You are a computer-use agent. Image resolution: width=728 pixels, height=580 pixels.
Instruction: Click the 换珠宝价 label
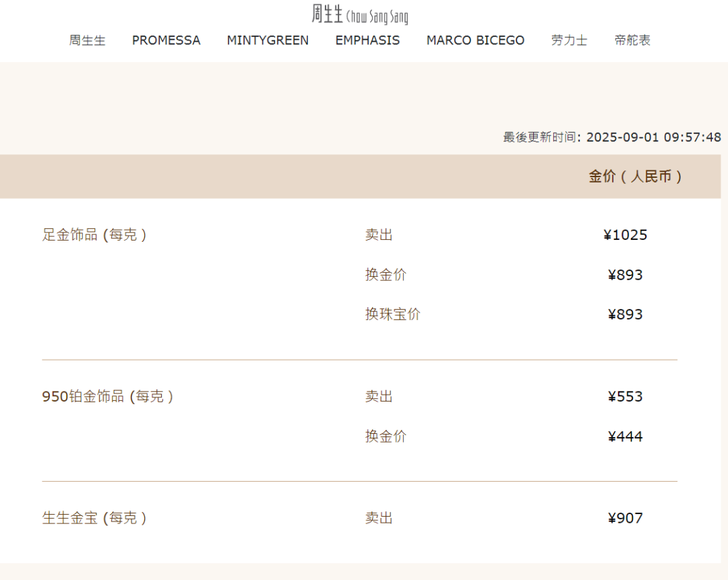point(392,315)
